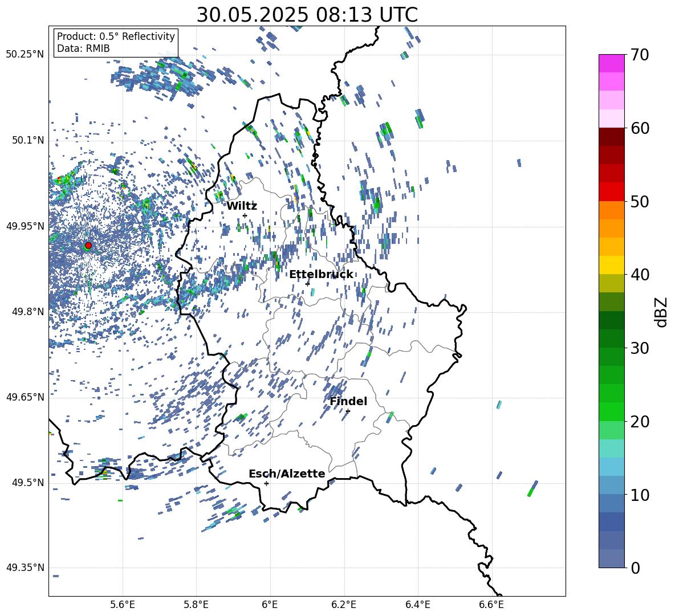Click the Esch/Alzette location cross marker
The height and width of the screenshot is (616, 675).
266,483
